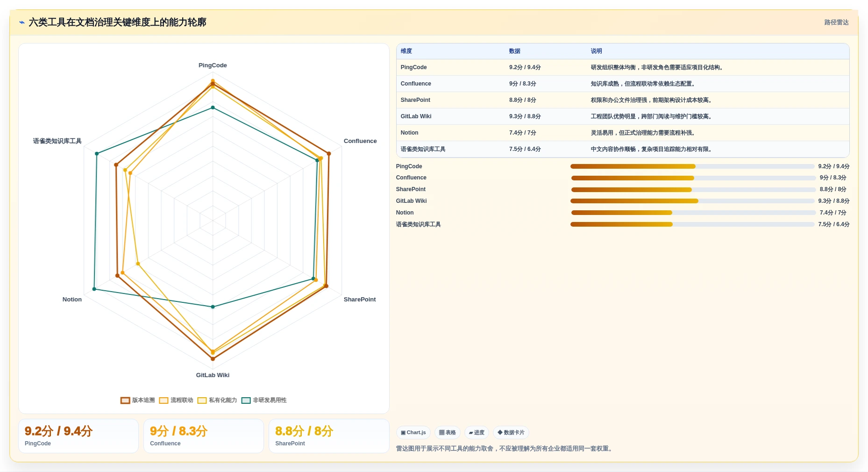
Task: Click the 说明 column header
Action: tap(597, 51)
